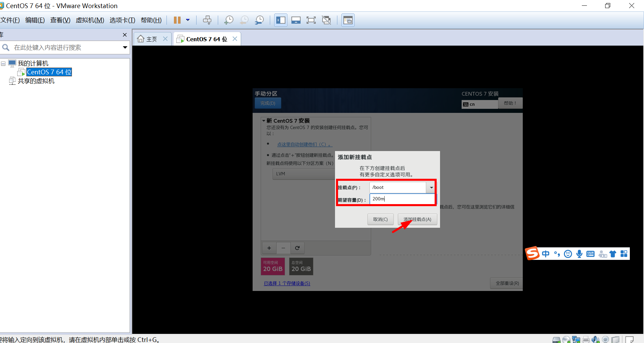The height and width of the screenshot is (343, 644).
Task: Toggle Chinese/English mode 中 in Sogou bar
Action: click(546, 254)
